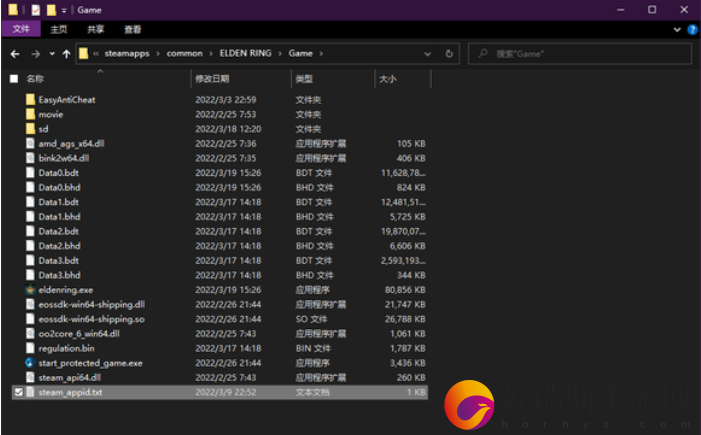The width and height of the screenshot is (701, 435).
Task: Click the Data0.bdt file icon
Action: [x=30, y=173]
